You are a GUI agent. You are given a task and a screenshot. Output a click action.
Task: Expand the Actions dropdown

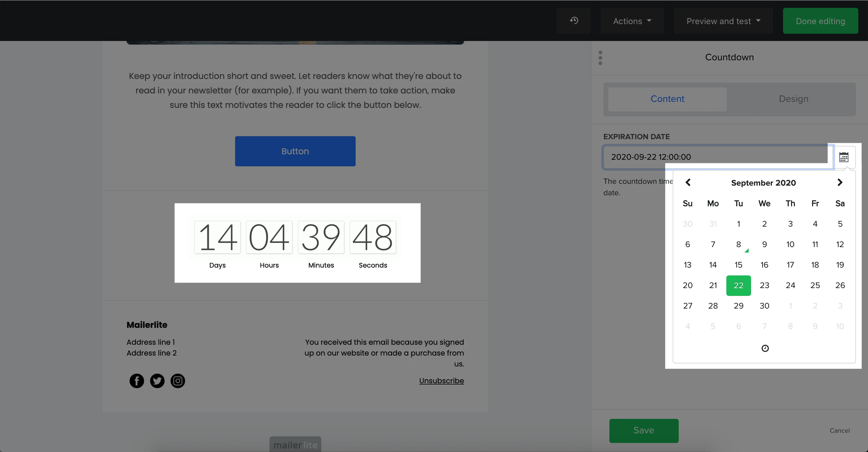(x=632, y=21)
